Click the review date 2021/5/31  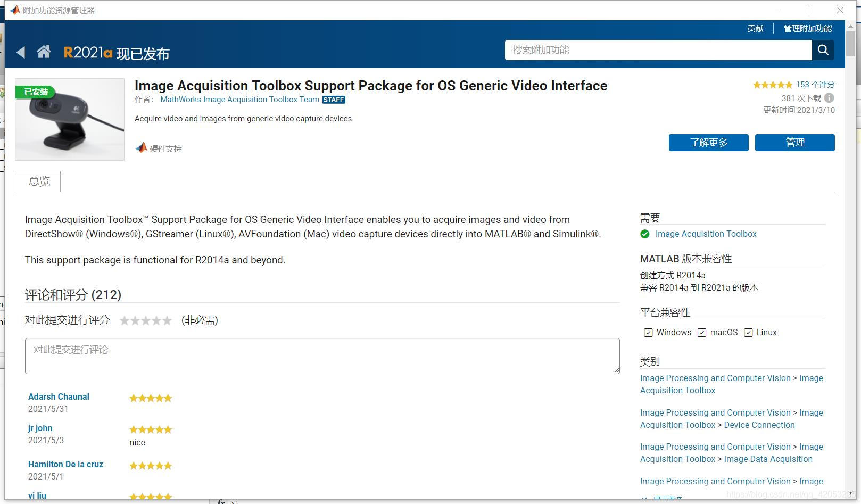(x=48, y=409)
